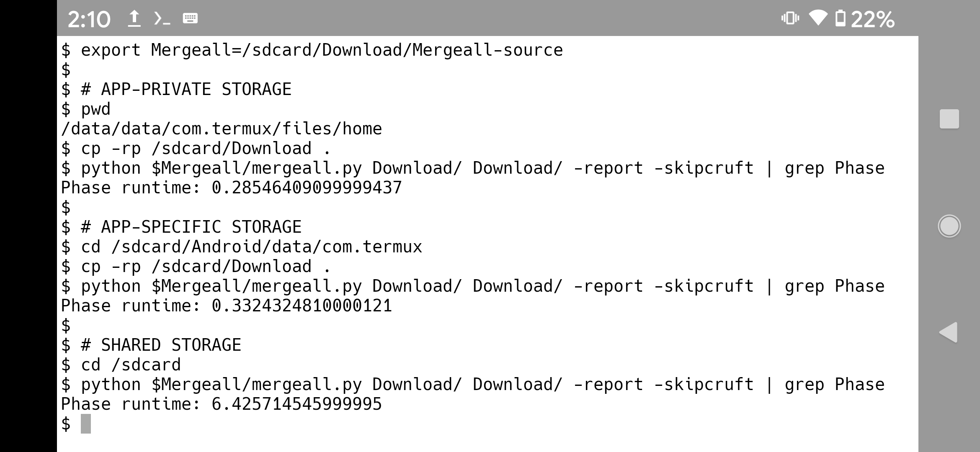Tap the vibrate mode status icon
This screenshot has width=980, height=452.
tap(790, 18)
